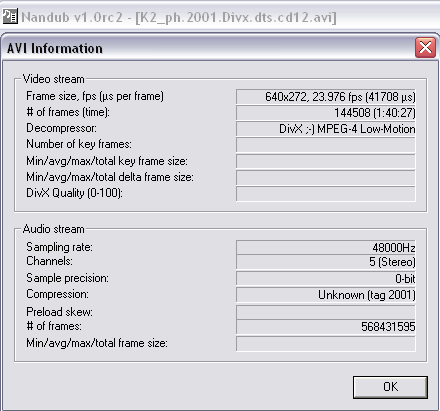Click the Sample precision value 0-bit
440x411 pixels.
click(x=326, y=278)
